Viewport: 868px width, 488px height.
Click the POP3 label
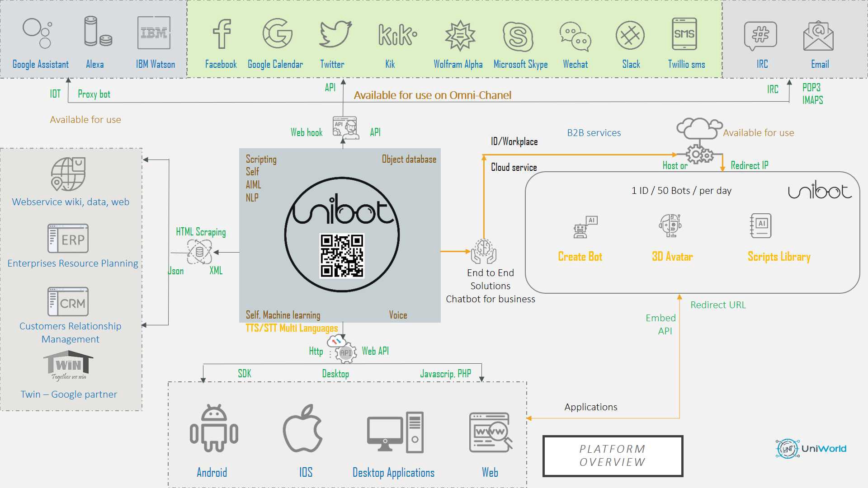pos(811,88)
